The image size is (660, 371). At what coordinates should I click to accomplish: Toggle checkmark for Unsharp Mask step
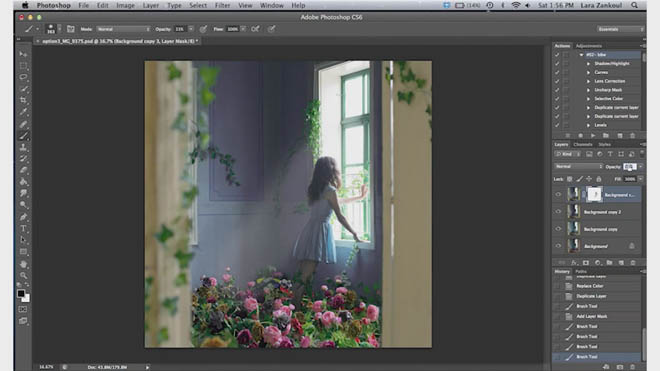click(x=557, y=90)
